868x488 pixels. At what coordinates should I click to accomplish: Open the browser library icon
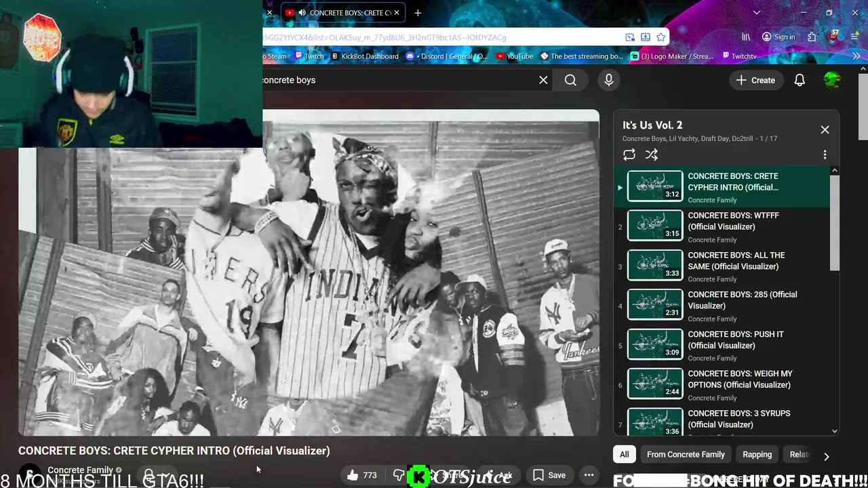pyautogui.click(x=746, y=37)
